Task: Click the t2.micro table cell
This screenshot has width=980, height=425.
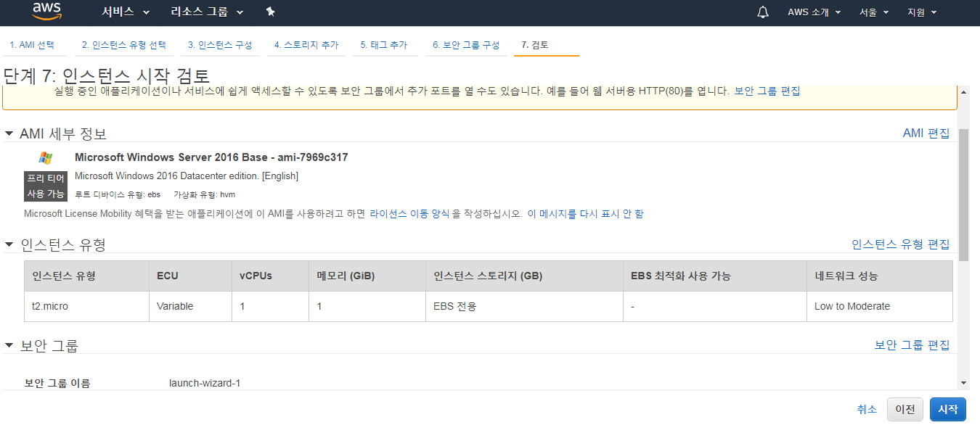Action: click(86, 306)
